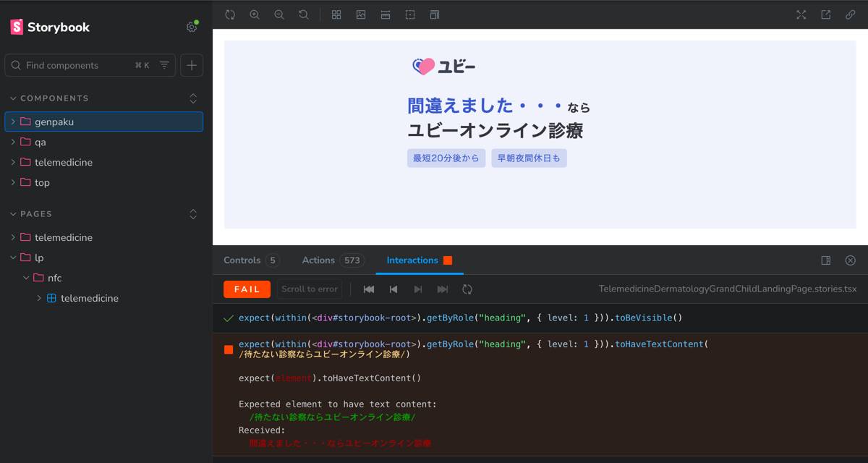This screenshot has height=463, width=868.
Task: Click the Scroll to error button
Action: click(x=310, y=289)
